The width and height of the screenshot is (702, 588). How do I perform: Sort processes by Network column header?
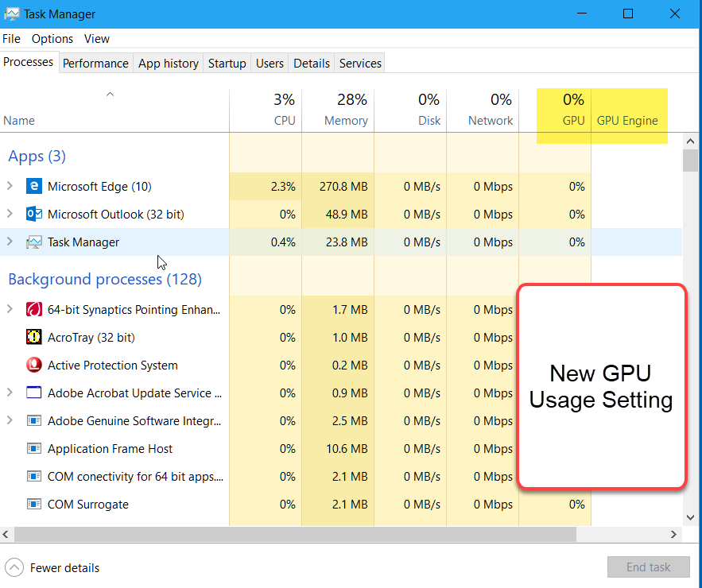(483, 110)
